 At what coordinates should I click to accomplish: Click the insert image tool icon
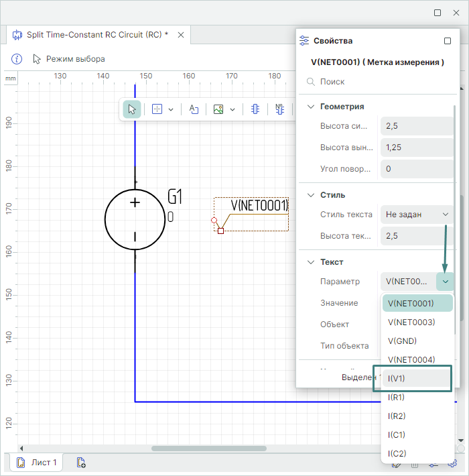click(x=218, y=109)
